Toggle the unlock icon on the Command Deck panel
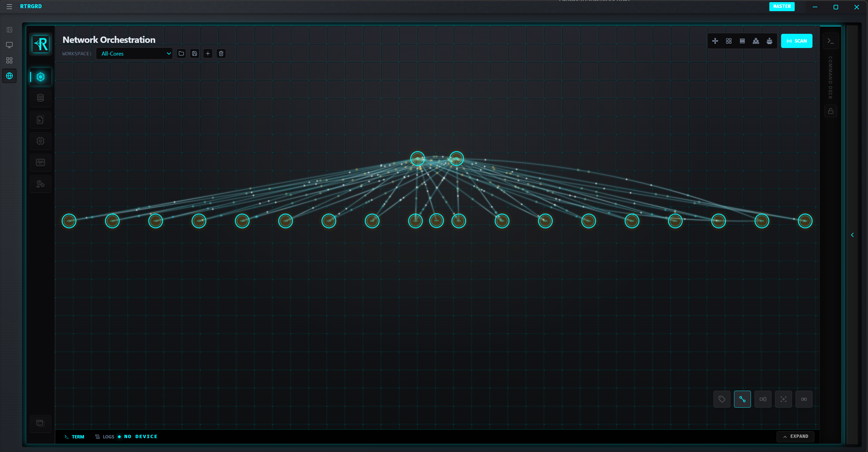 (831, 111)
